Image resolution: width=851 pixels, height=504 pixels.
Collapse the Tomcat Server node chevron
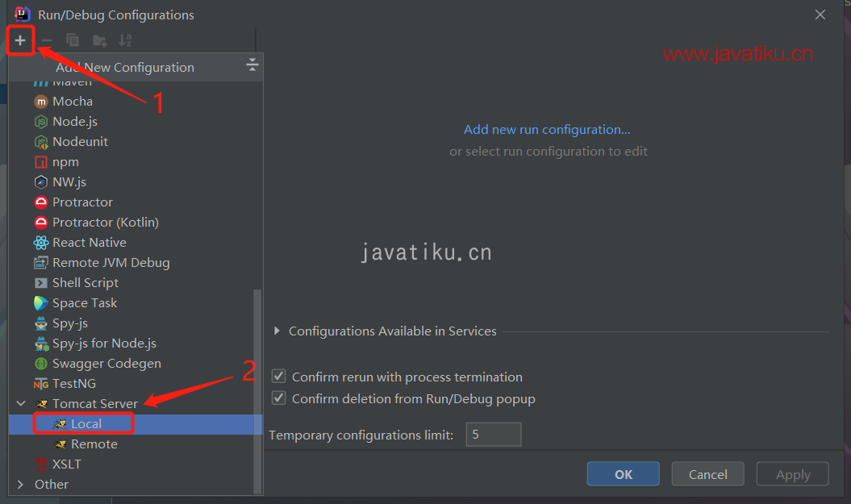coord(21,403)
